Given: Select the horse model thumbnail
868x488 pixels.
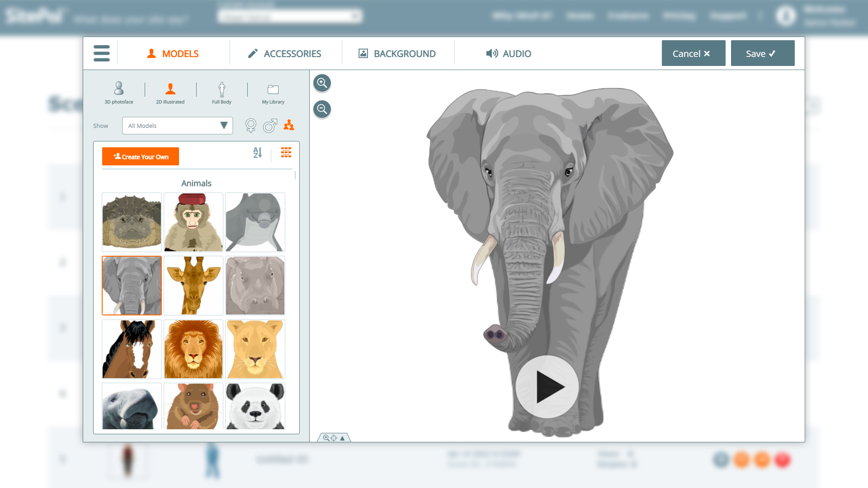Looking at the screenshot, I should pyautogui.click(x=132, y=349).
